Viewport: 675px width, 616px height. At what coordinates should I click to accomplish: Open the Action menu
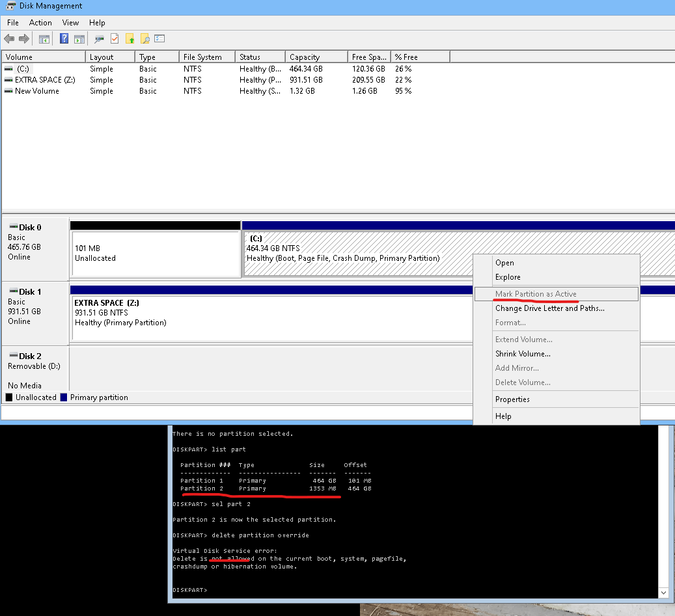(40, 22)
